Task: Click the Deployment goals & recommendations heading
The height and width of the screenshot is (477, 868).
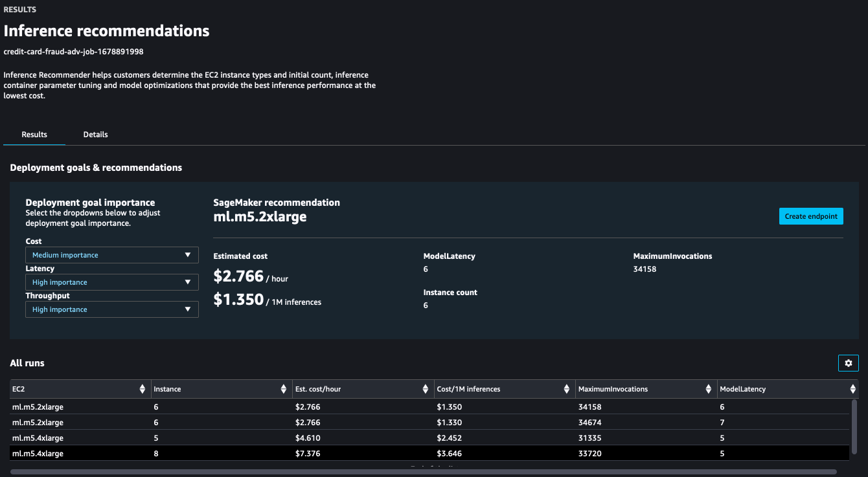Action: pyautogui.click(x=96, y=168)
